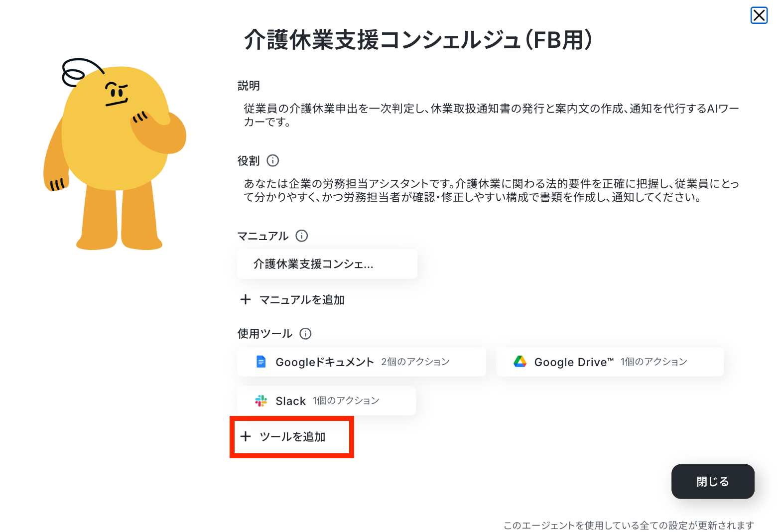Click the Google Docs document icon

[261, 362]
